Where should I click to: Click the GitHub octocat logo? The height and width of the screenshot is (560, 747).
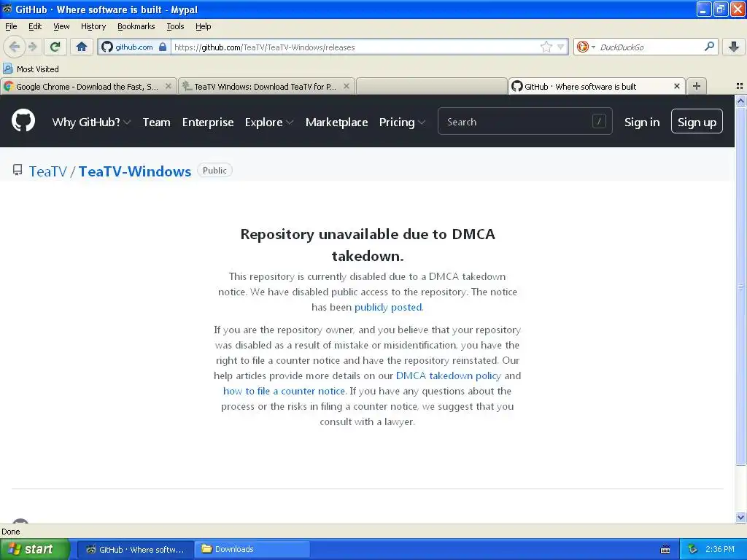tap(23, 120)
